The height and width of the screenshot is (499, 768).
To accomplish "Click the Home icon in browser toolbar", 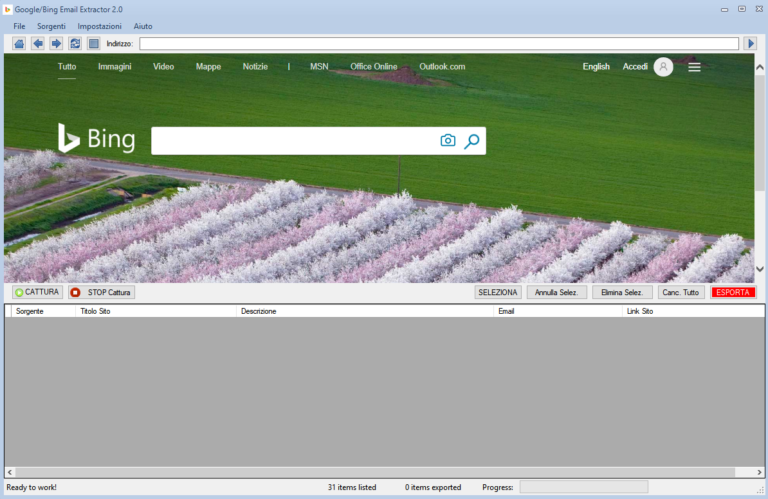I will click(19, 44).
